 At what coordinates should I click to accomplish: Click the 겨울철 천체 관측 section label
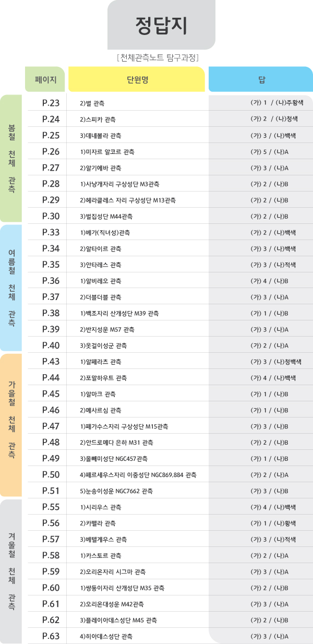pyautogui.click(x=11, y=571)
